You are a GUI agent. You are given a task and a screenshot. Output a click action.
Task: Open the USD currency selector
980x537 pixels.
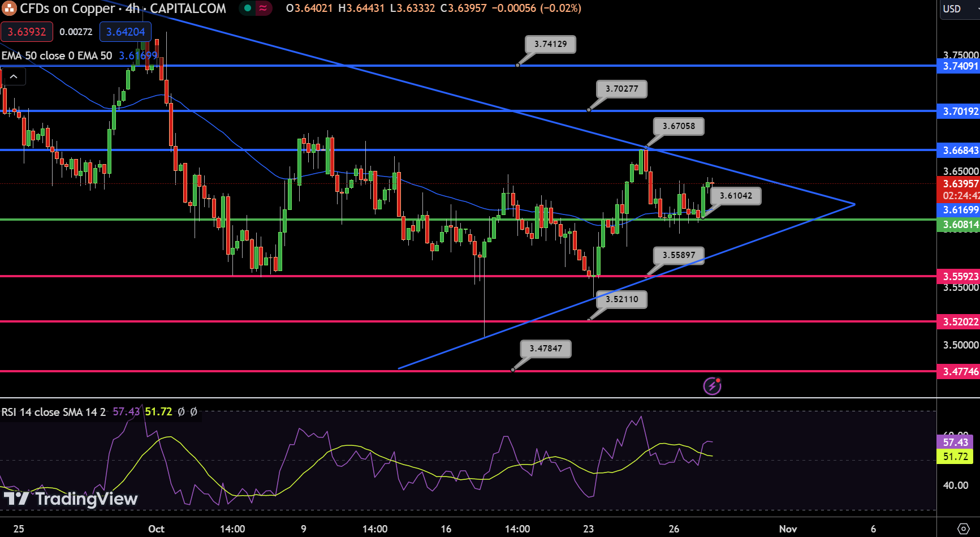960,9
